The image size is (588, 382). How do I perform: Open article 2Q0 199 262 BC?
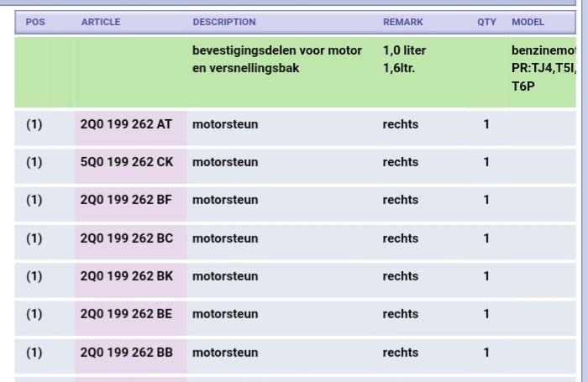pos(127,238)
